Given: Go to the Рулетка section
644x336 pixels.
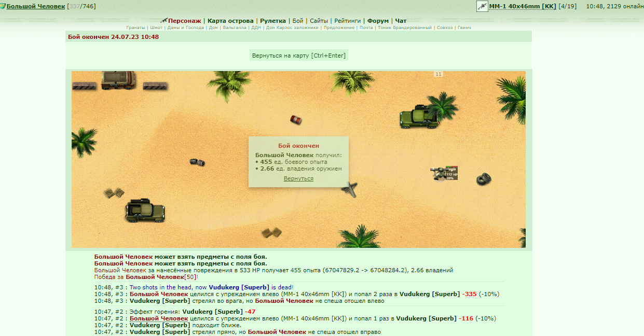Looking at the screenshot, I should tap(272, 21).
